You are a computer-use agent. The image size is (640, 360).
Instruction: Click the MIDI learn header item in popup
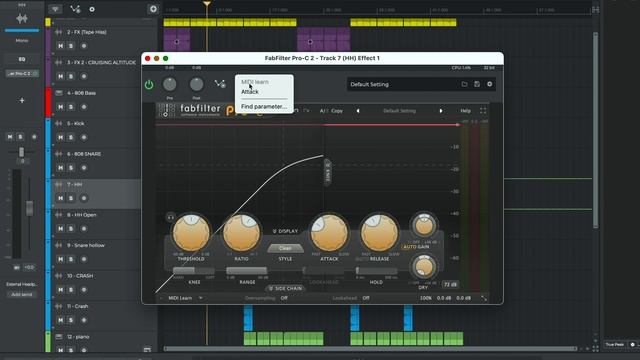[x=255, y=82]
